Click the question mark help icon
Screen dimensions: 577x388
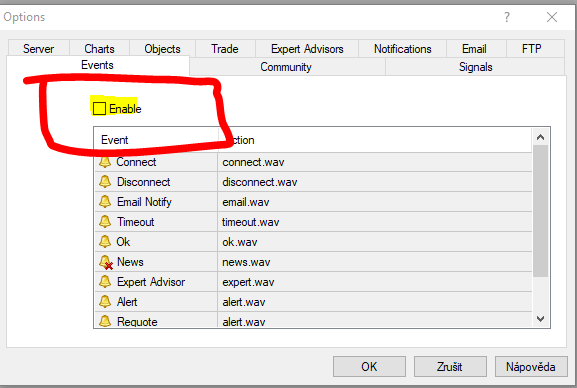point(507,17)
